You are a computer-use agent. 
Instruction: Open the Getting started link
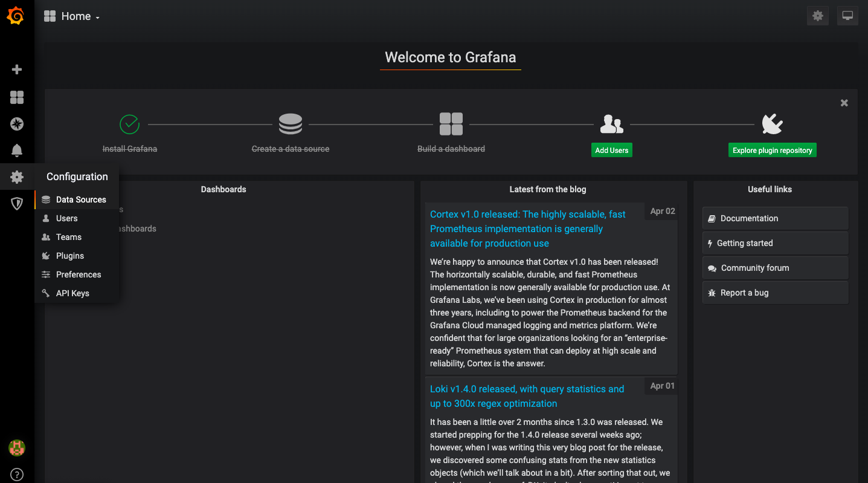pos(776,243)
